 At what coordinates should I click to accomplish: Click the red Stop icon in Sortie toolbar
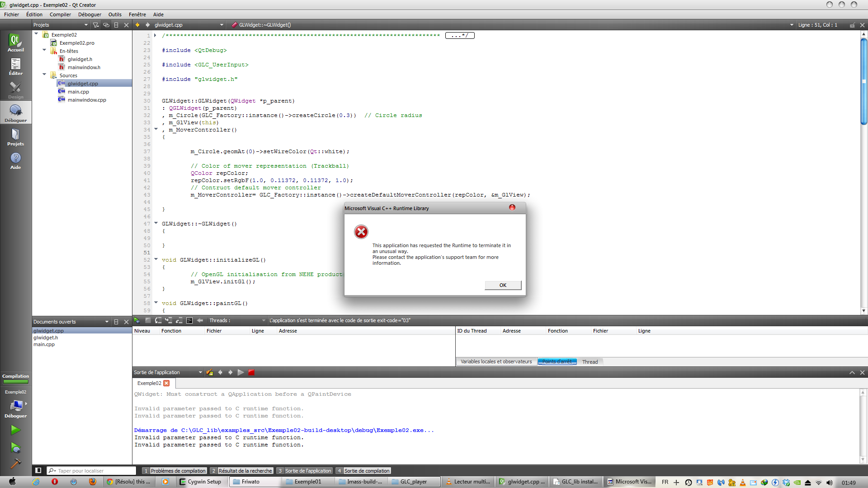[251, 372]
